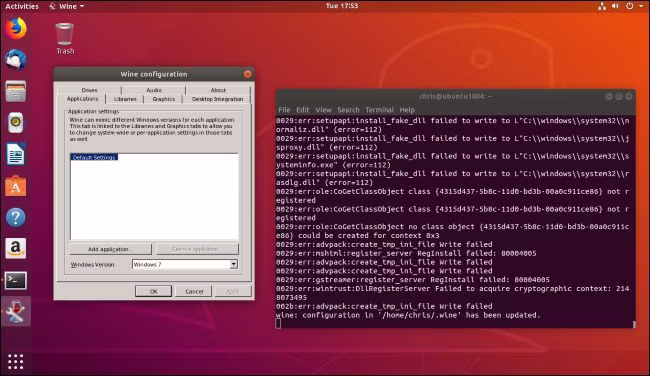Click the terminal window scrollbar
The image size is (650, 376).
pos(634,324)
